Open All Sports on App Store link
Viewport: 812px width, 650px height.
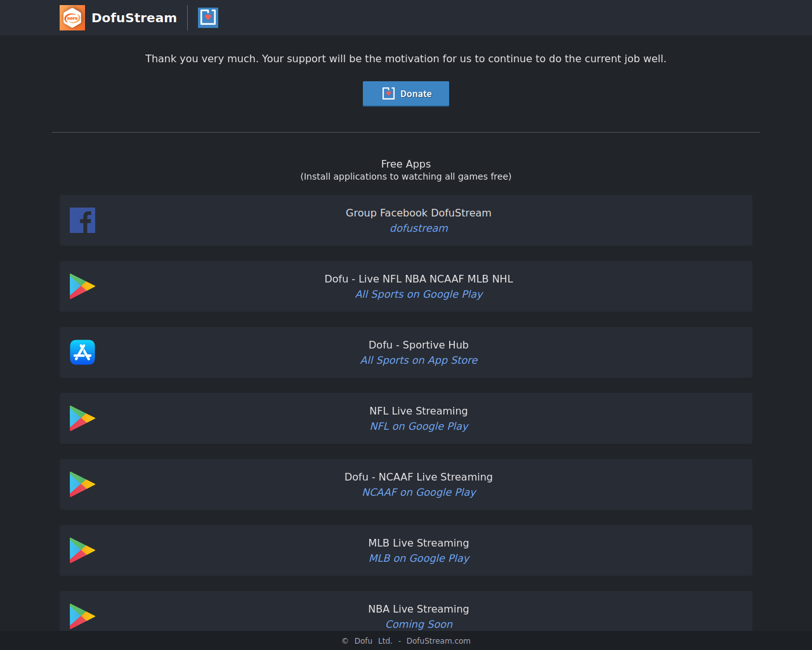click(x=419, y=360)
